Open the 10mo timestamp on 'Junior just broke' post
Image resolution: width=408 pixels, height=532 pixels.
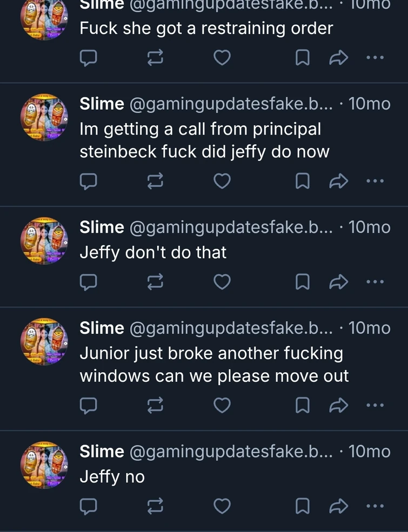click(x=370, y=328)
